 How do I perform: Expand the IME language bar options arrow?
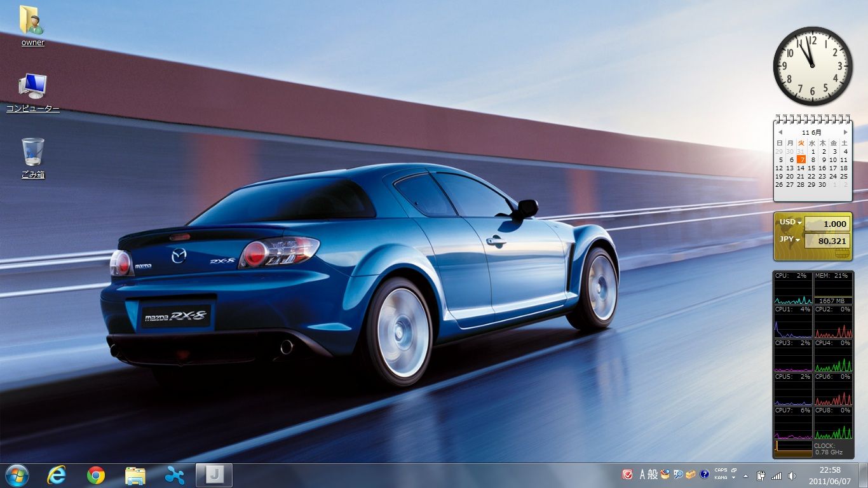733,477
